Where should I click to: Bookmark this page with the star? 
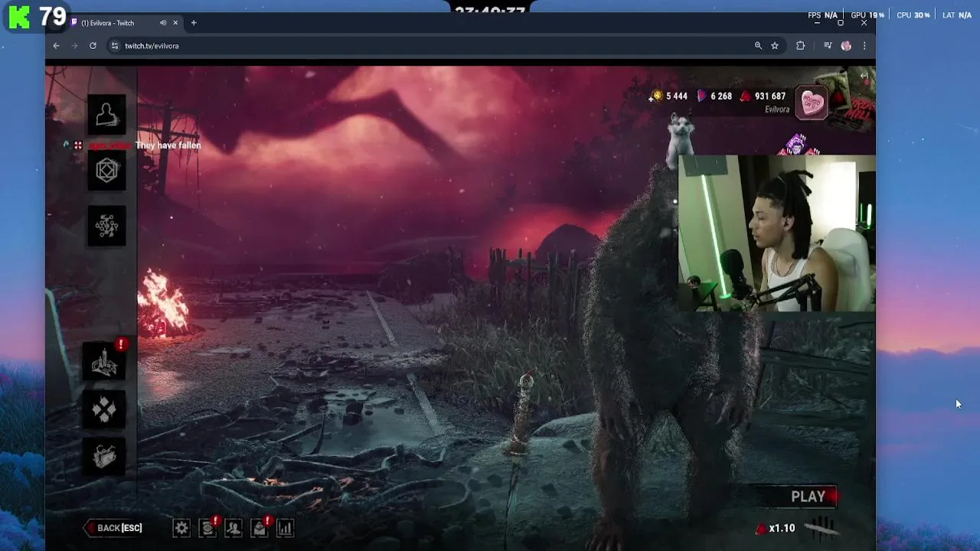point(775,46)
